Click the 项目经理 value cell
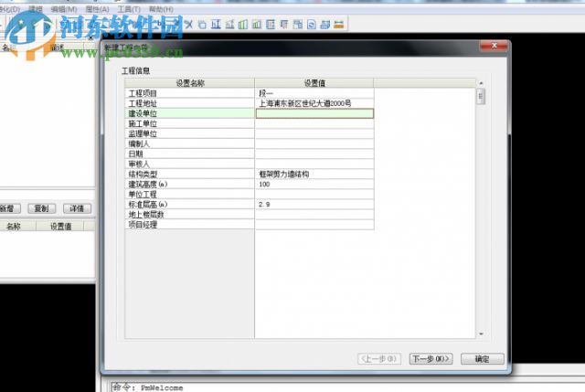 pos(314,224)
